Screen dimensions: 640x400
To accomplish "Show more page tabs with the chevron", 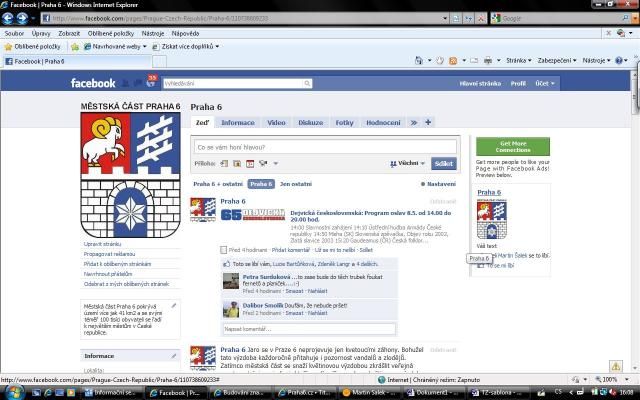I will (414, 122).
